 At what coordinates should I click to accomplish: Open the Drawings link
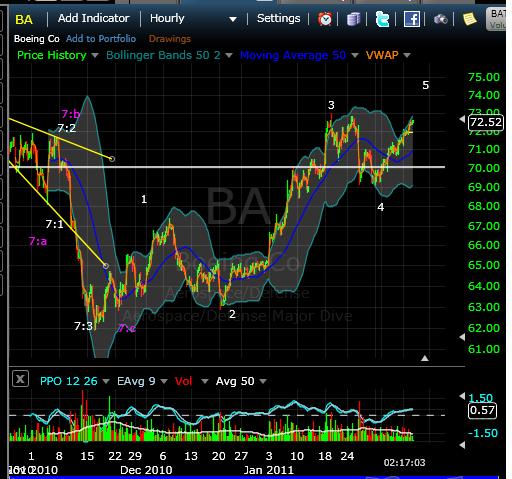click(170, 39)
